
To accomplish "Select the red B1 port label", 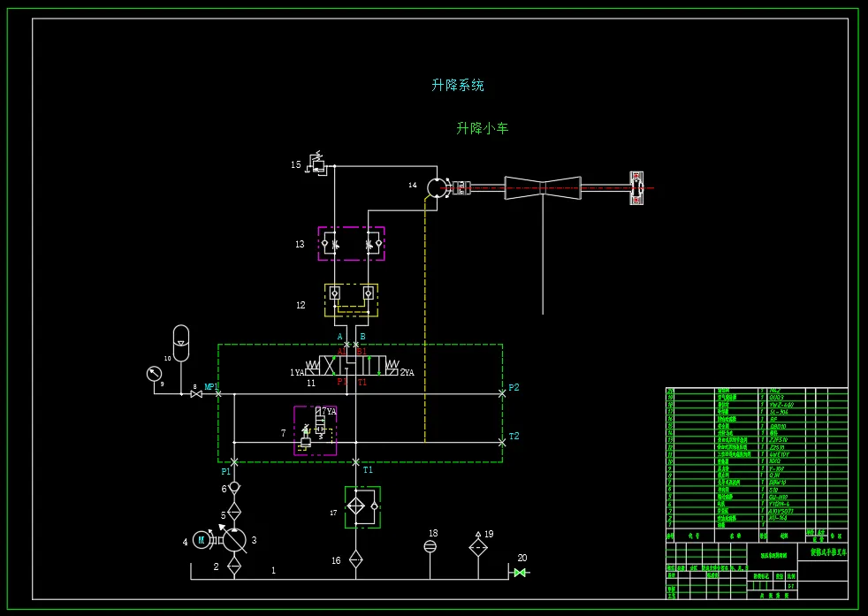I will point(362,352).
